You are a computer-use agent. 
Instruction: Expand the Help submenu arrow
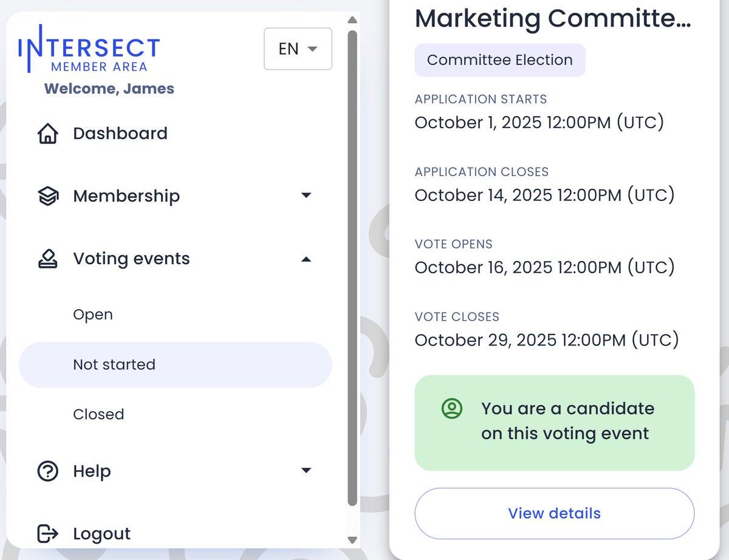tap(306, 470)
